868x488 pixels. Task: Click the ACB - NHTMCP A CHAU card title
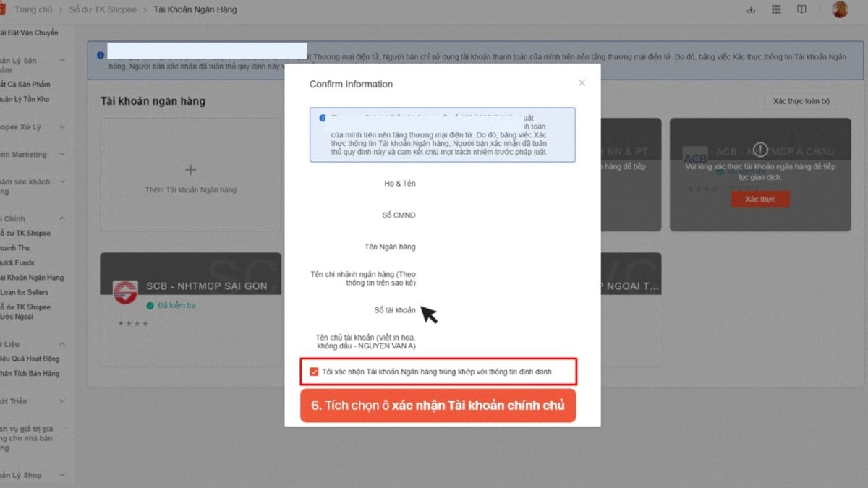click(x=775, y=152)
